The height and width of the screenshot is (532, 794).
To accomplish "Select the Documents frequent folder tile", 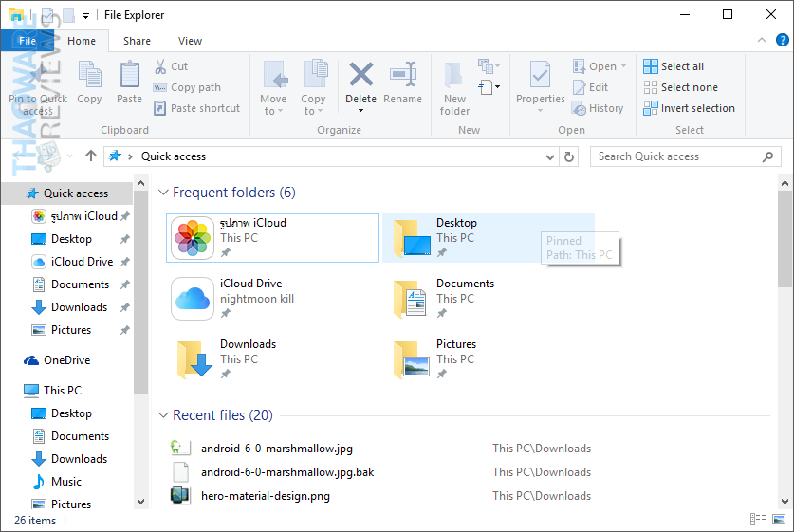I will tap(489, 299).
